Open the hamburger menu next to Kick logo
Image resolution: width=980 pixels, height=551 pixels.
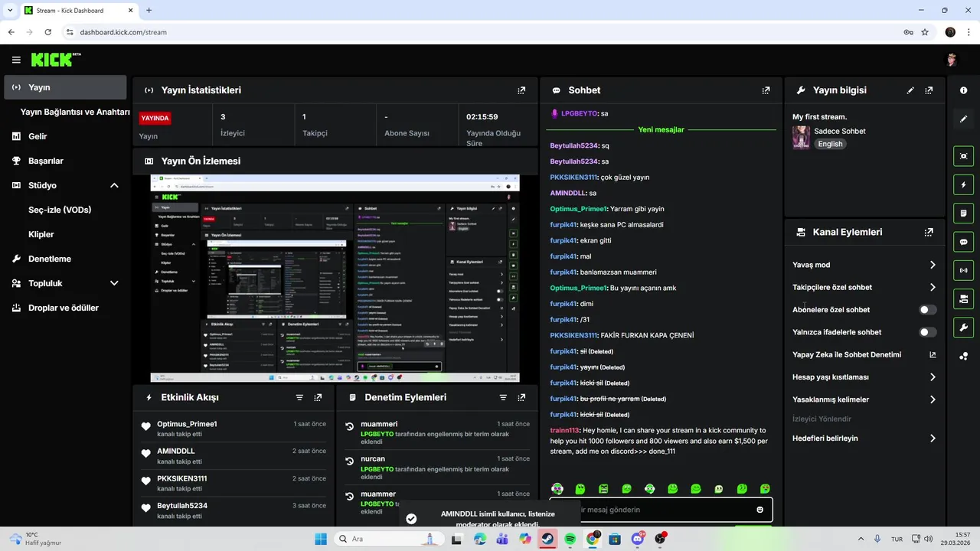pyautogui.click(x=16, y=60)
